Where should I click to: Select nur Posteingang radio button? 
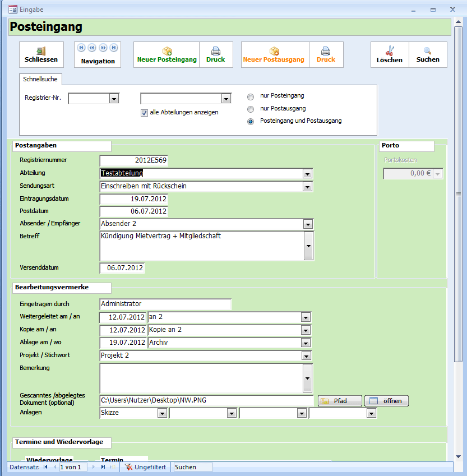coord(251,97)
